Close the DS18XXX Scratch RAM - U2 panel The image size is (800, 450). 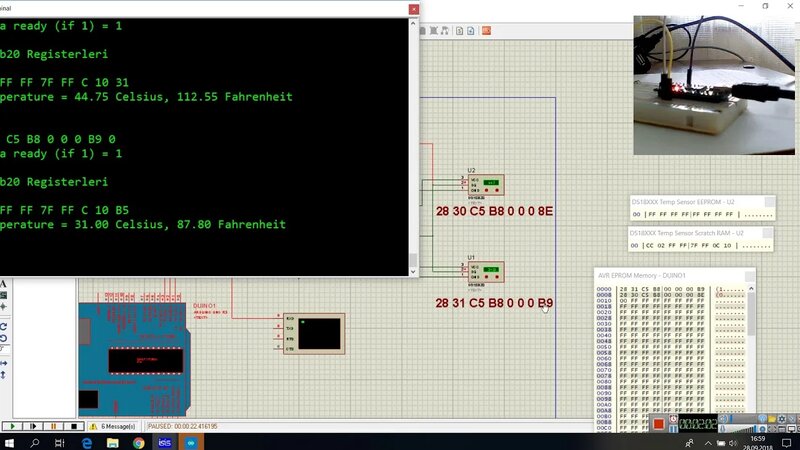coord(767,233)
